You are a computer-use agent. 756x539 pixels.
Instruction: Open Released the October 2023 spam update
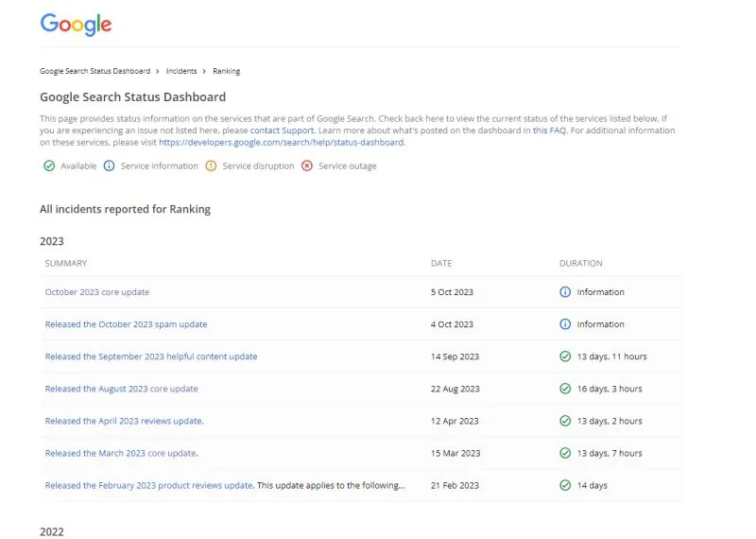pyautogui.click(x=126, y=324)
